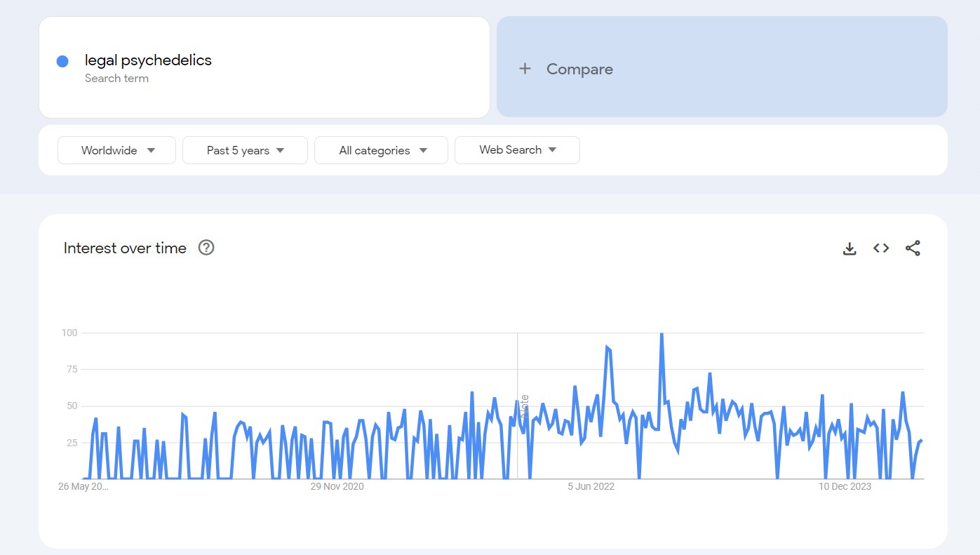Click the Compare label to add a term
Image resolution: width=980 pixels, height=555 pixels.
[x=579, y=69]
